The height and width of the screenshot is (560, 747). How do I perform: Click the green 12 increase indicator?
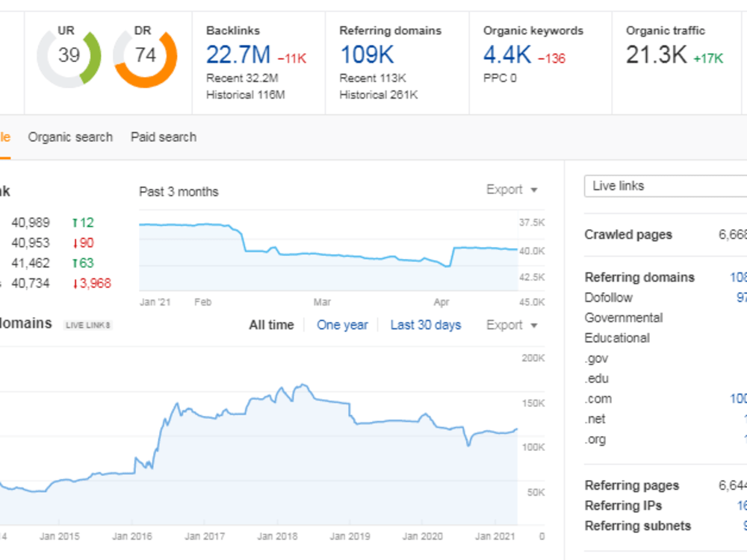click(x=83, y=223)
